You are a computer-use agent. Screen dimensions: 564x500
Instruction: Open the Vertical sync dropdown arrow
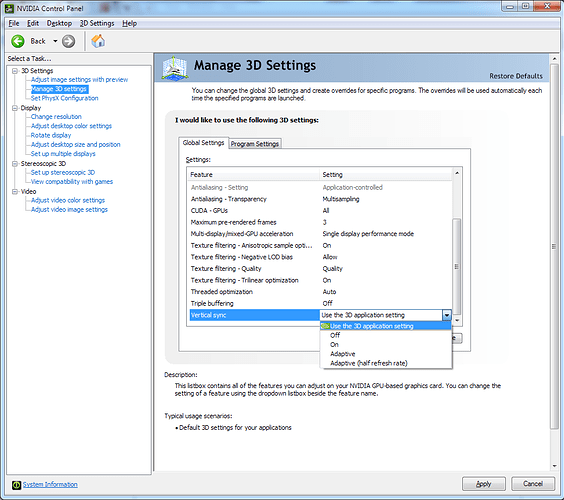coord(446,315)
